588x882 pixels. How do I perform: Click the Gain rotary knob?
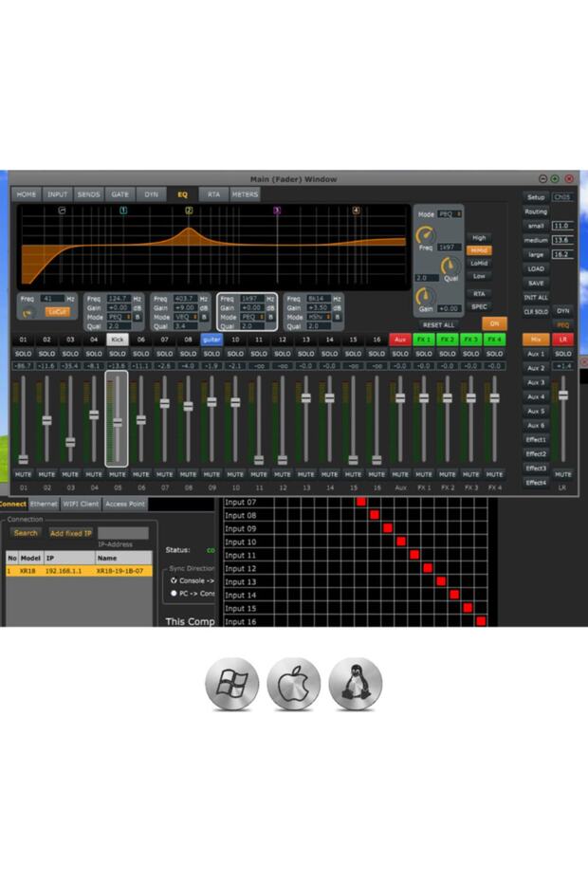pyautogui.click(x=426, y=296)
